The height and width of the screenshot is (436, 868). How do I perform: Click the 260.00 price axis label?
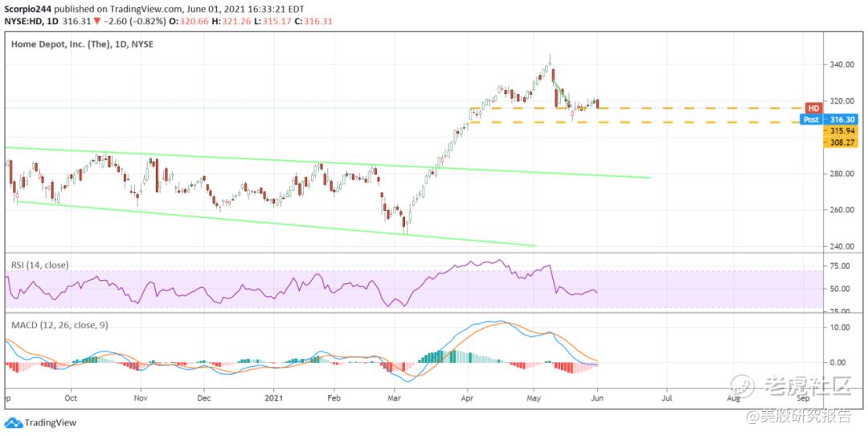pos(841,211)
